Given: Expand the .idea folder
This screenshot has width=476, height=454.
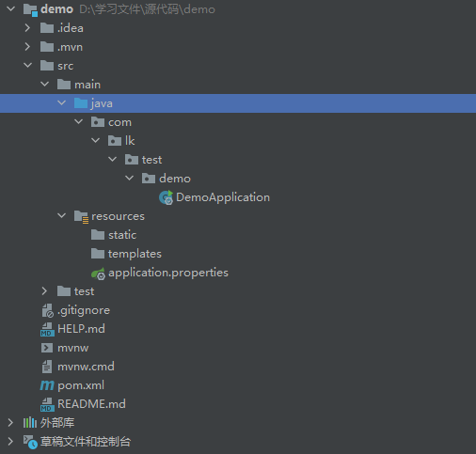Looking at the screenshot, I should (x=27, y=28).
